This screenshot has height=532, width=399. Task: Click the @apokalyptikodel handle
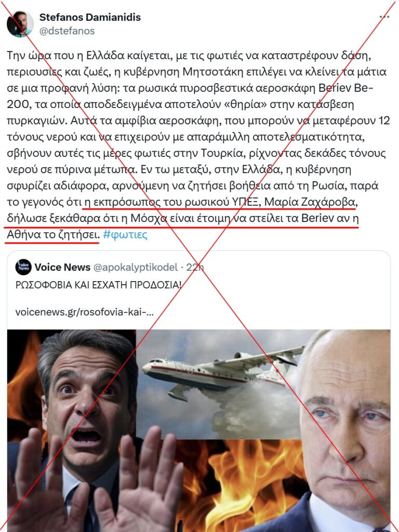tap(136, 268)
